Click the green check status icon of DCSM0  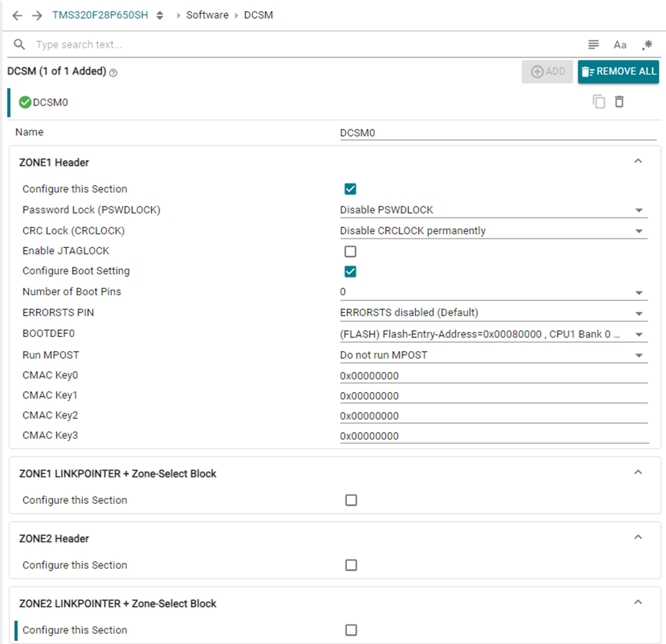(x=25, y=102)
